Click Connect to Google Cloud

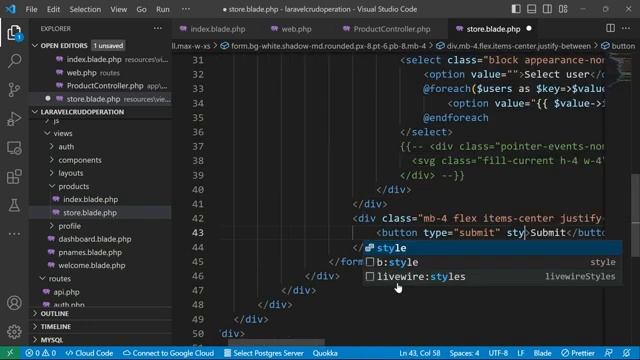tap(168, 353)
